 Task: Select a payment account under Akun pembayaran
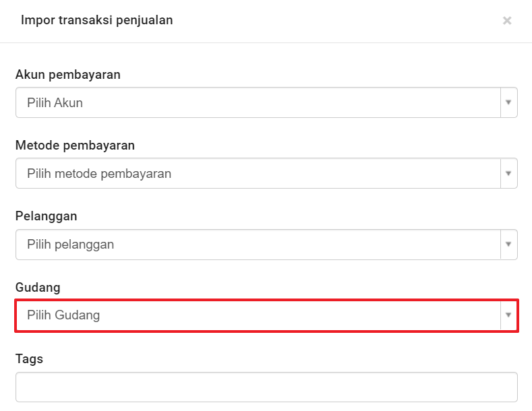[258, 102]
